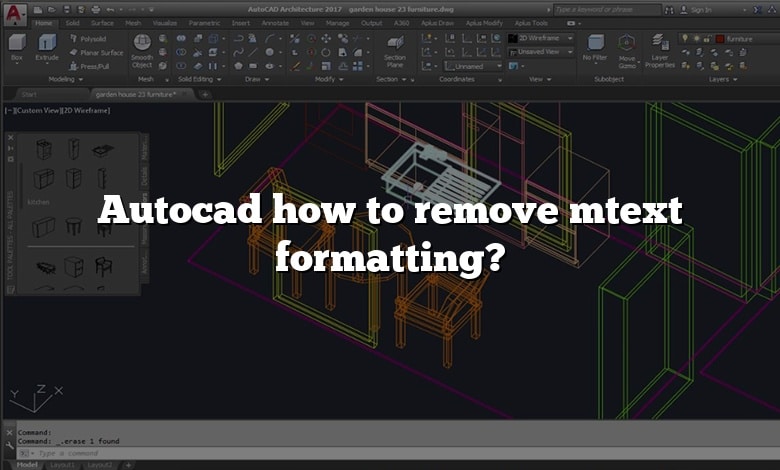Toggle the layer lock icon
This screenshot has width=780, height=470.
click(706, 38)
